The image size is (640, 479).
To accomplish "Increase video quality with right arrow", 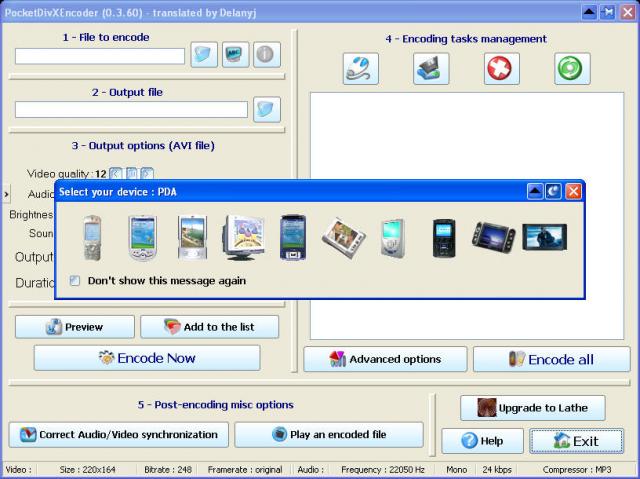I will pyautogui.click(x=147, y=174).
